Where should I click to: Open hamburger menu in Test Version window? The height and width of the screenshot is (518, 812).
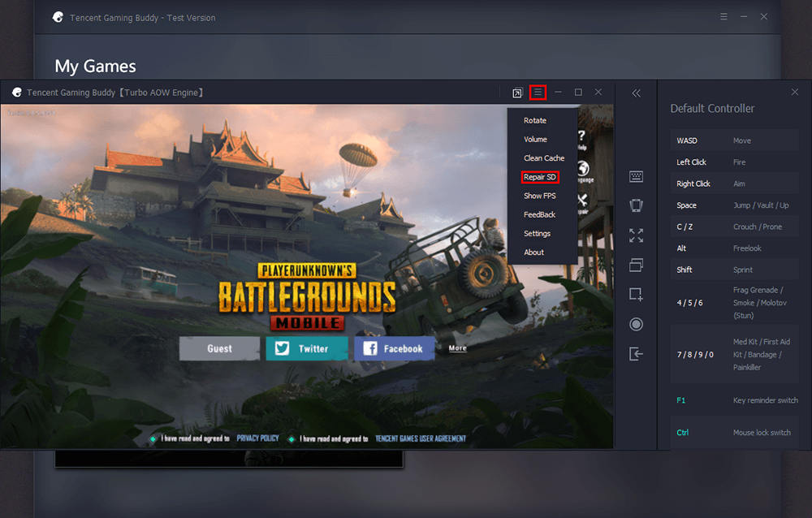723,16
